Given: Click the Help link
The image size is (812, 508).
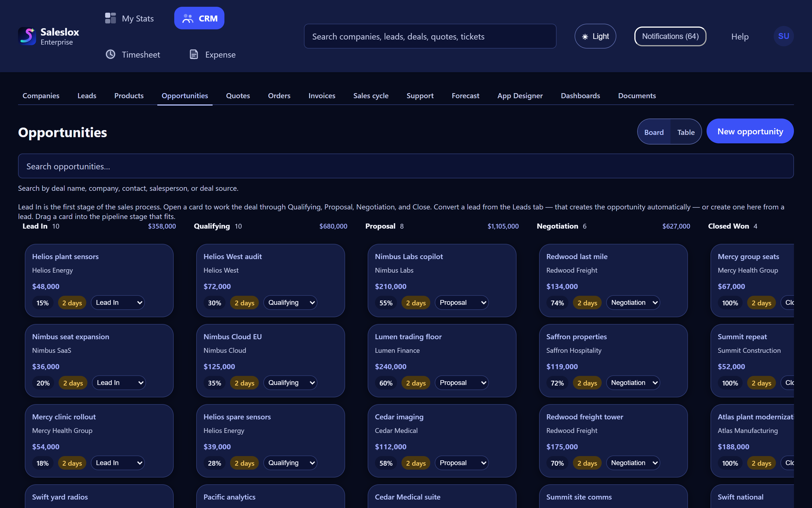Looking at the screenshot, I should click(740, 37).
